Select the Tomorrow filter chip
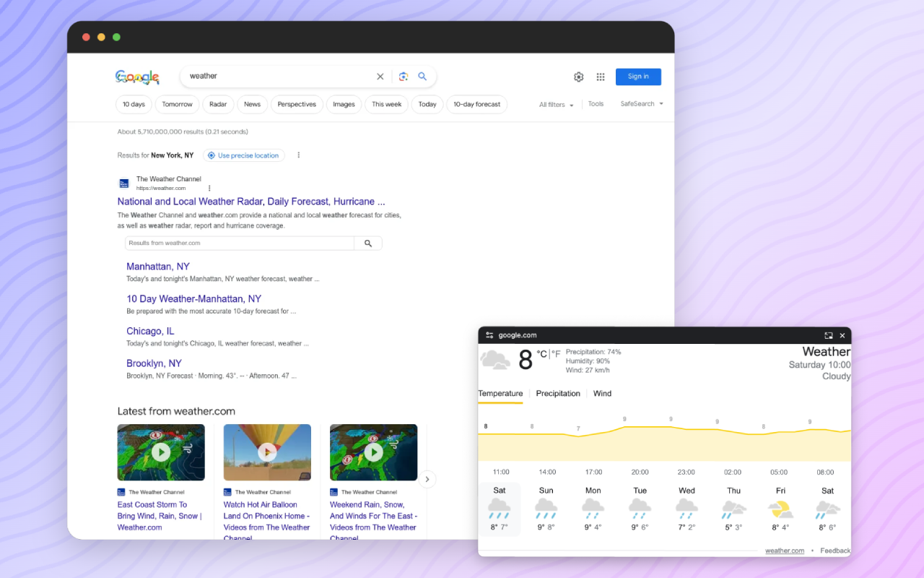The image size is (924, 578). pyautogui.click(x=177, y=105)
